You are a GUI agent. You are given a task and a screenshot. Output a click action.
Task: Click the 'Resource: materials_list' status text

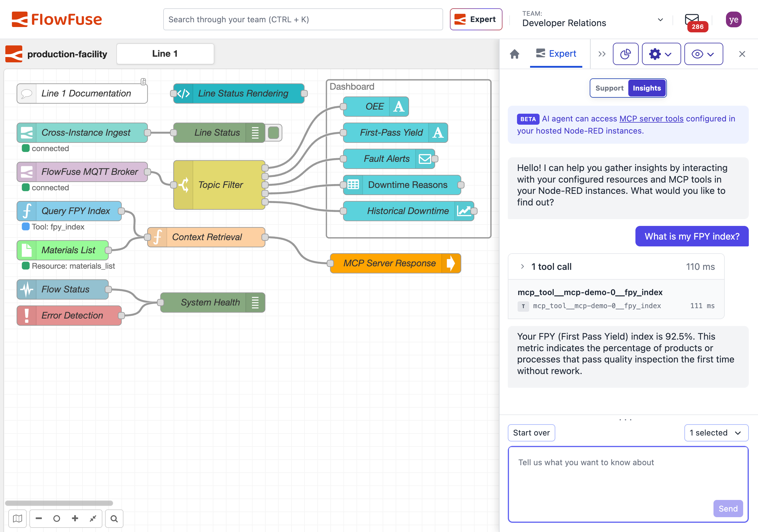[x=73, y=266]
